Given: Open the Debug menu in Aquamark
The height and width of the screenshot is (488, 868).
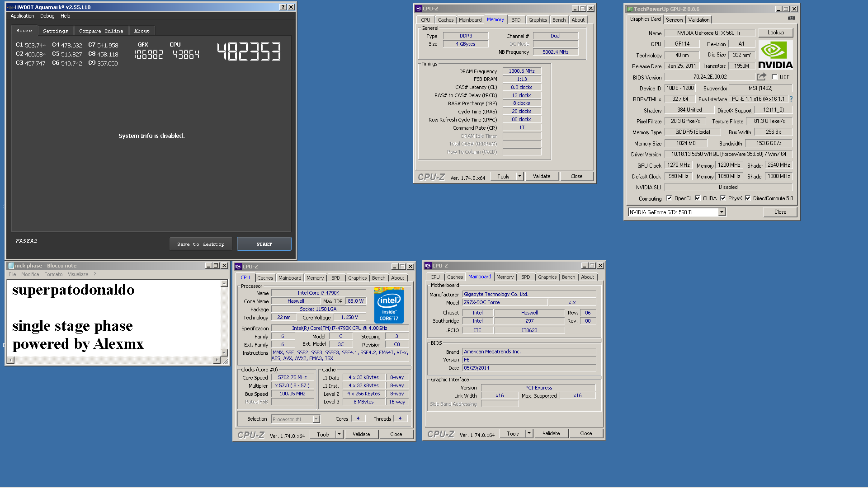Looking at the screenshot, I should (x=47, y=16).
